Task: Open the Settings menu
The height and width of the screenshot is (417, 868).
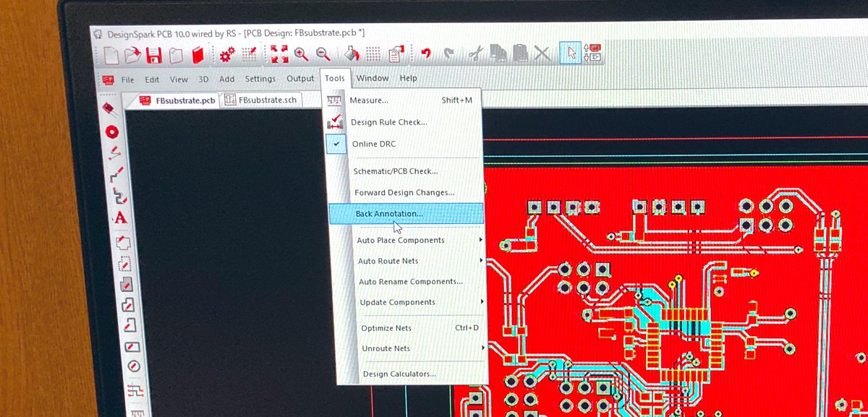Action: coord(260,79)
